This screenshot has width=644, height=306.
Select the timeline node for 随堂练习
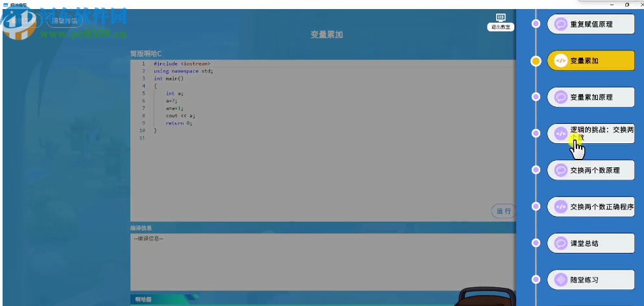[x=536, y=279]
